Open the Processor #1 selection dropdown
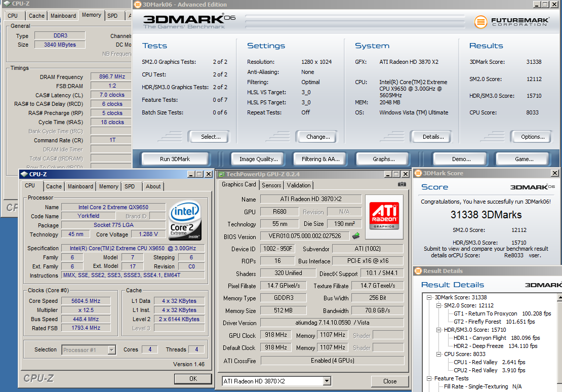This screenshot has height=392, width=562. coord(112,349)
